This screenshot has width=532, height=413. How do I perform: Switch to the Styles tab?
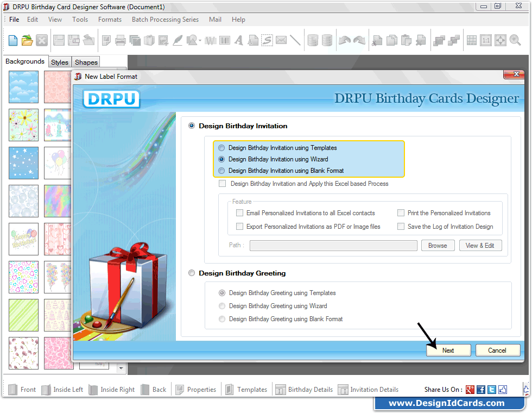(x=60, y=62)
